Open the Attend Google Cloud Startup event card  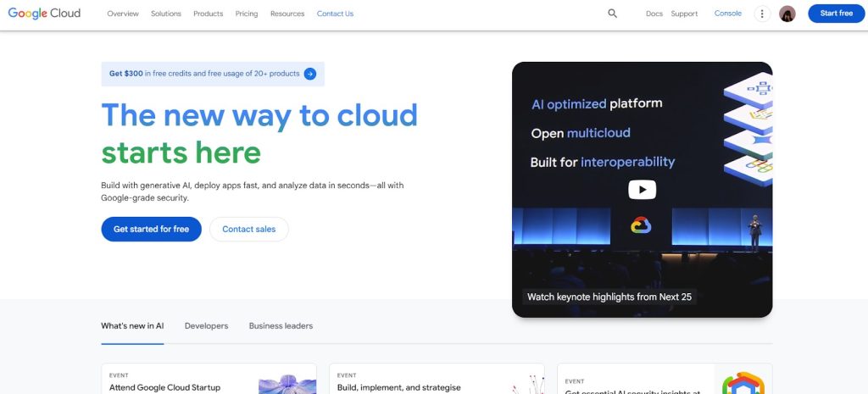[x=209, y=379]
